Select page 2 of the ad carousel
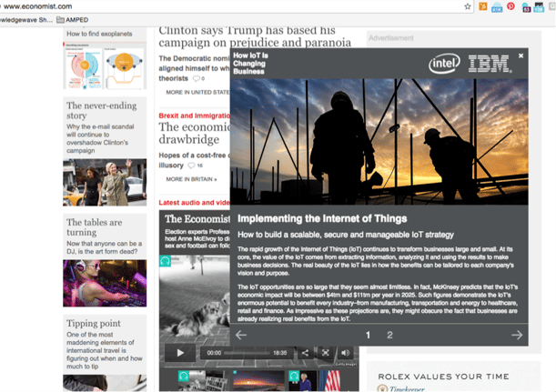The image size is (556, 392). click(x=389, y=335)
